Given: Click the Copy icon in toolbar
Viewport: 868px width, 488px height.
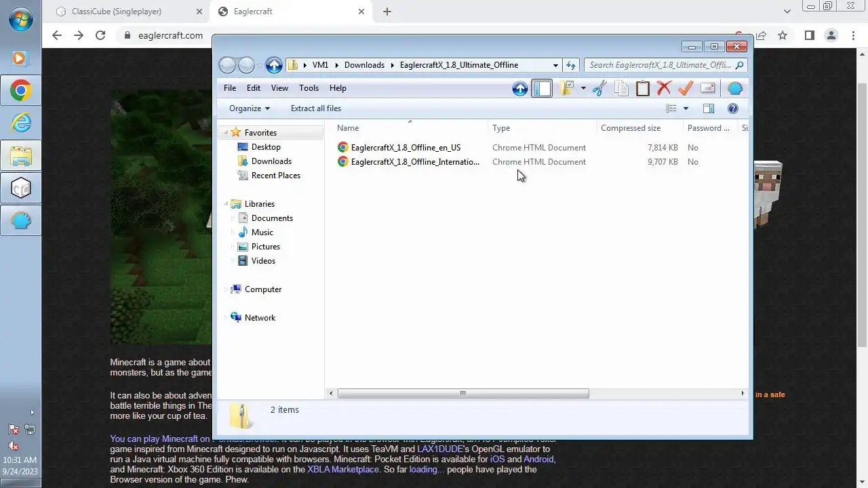Looking at the screenshot, I should pos(621,88).
